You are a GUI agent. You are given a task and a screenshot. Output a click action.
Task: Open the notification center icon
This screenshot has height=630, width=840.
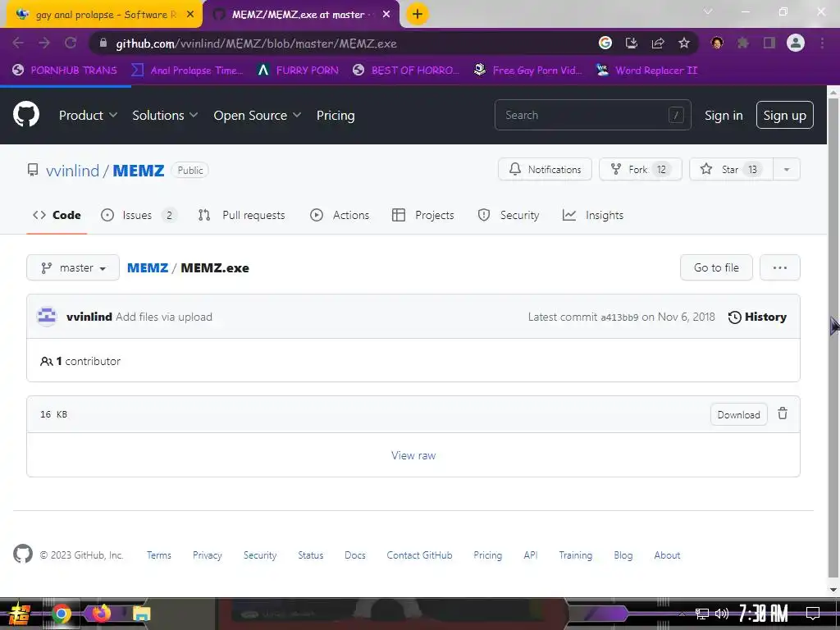click(813, 613)
